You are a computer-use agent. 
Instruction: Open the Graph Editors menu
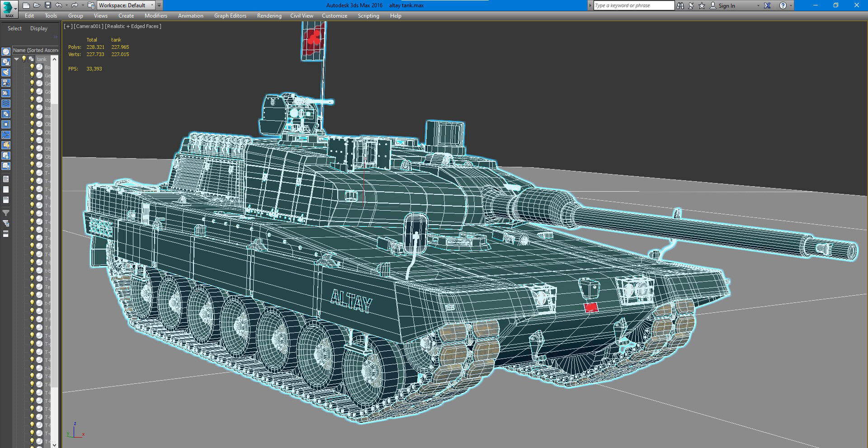[230, 15]
